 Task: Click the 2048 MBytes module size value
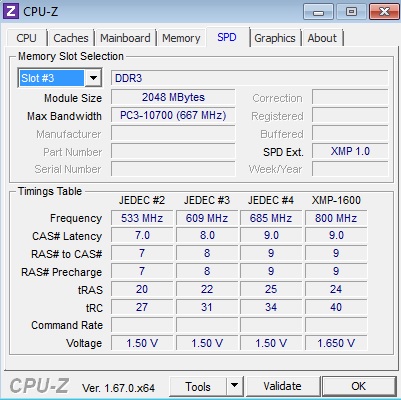coord(173,97)
